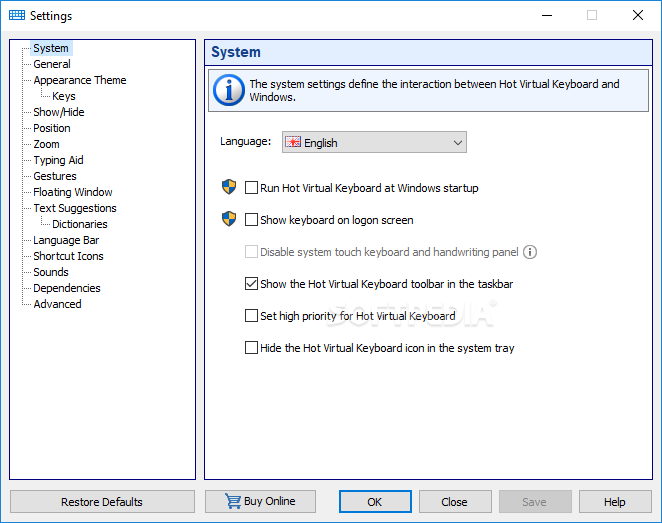Viewport: 662px width, 523px height.
Task: Click the system settings description text
Action: click(x=434, y=90)
